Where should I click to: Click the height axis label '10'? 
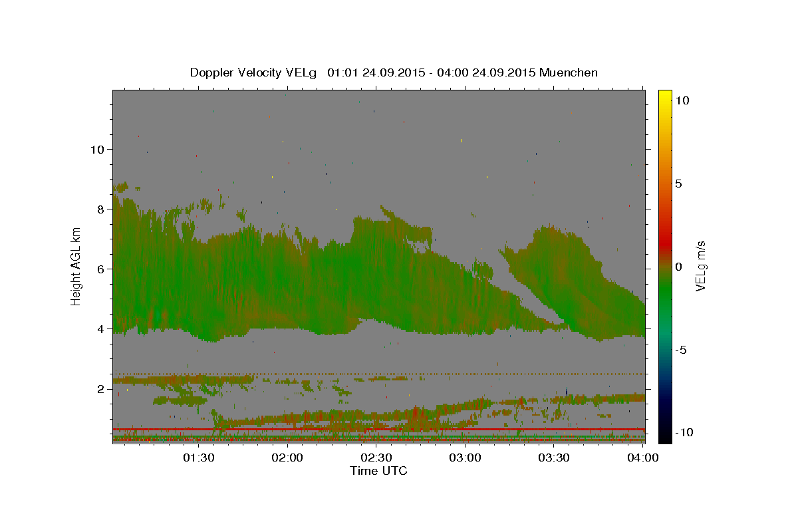97,149
